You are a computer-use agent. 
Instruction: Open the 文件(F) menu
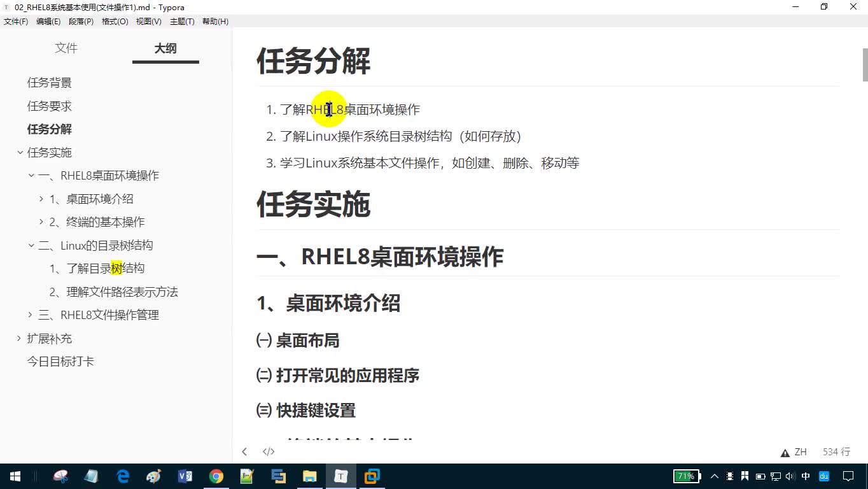(x=16, y=22)
